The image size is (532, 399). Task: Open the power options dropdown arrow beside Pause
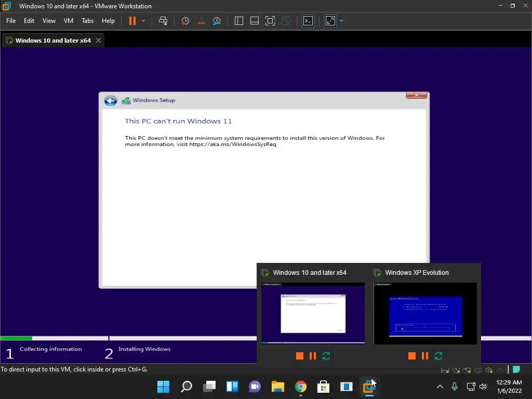tap(143, 21)
